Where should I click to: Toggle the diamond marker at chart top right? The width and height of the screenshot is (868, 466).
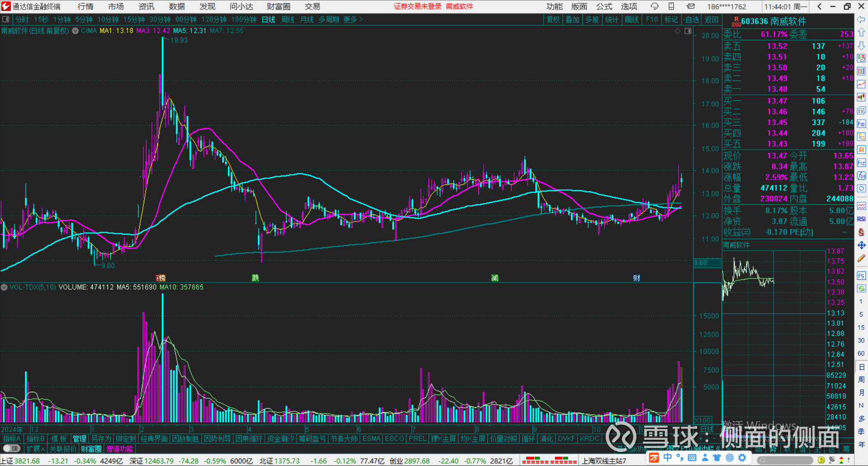[677, 31]
